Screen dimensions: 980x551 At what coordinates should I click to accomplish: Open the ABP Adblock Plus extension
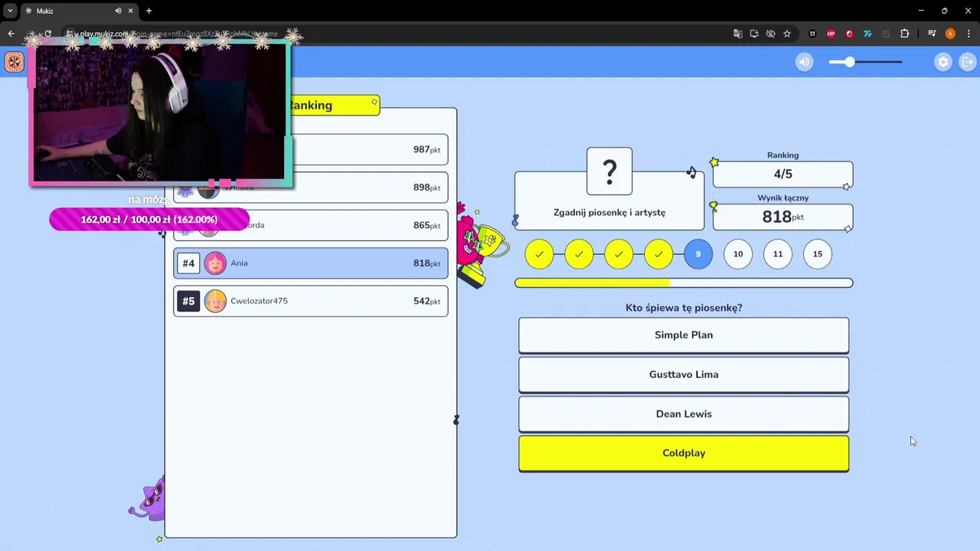pyautogui.click(x=831, y=34)
